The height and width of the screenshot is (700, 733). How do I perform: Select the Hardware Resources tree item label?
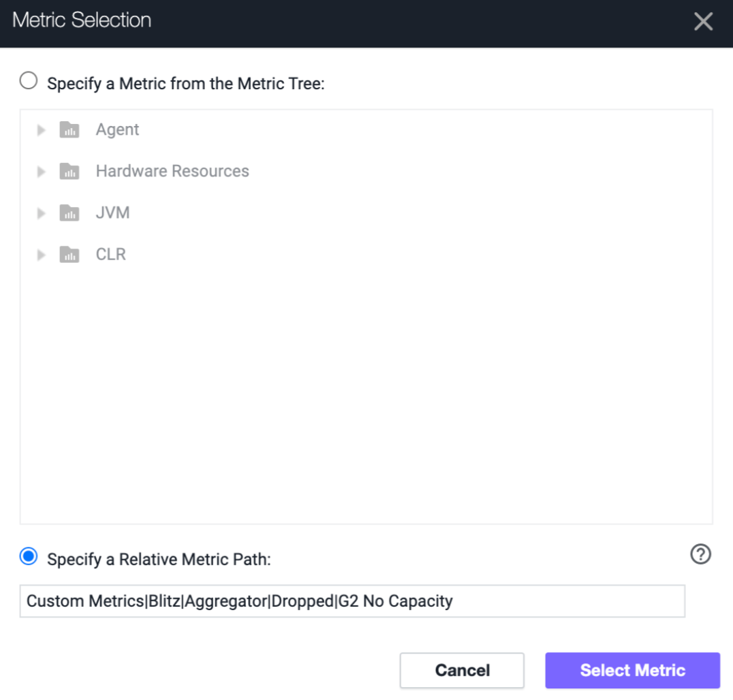[x=172, y=171]
